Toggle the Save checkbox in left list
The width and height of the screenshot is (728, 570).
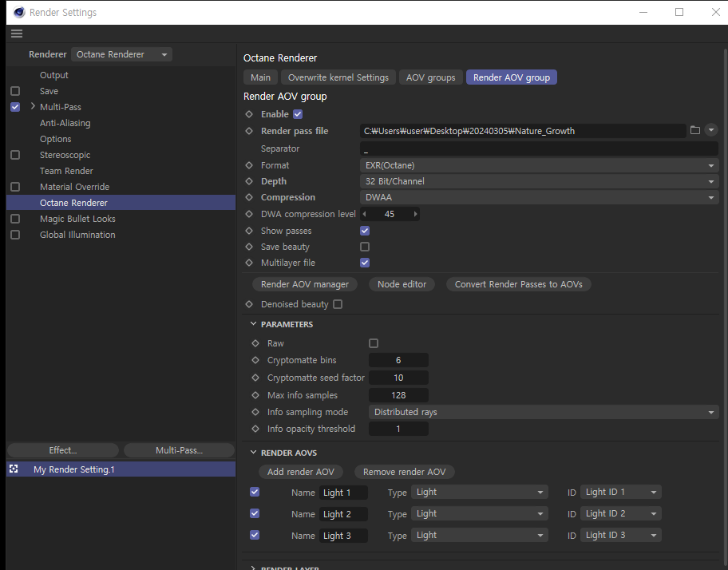point(15,91)
